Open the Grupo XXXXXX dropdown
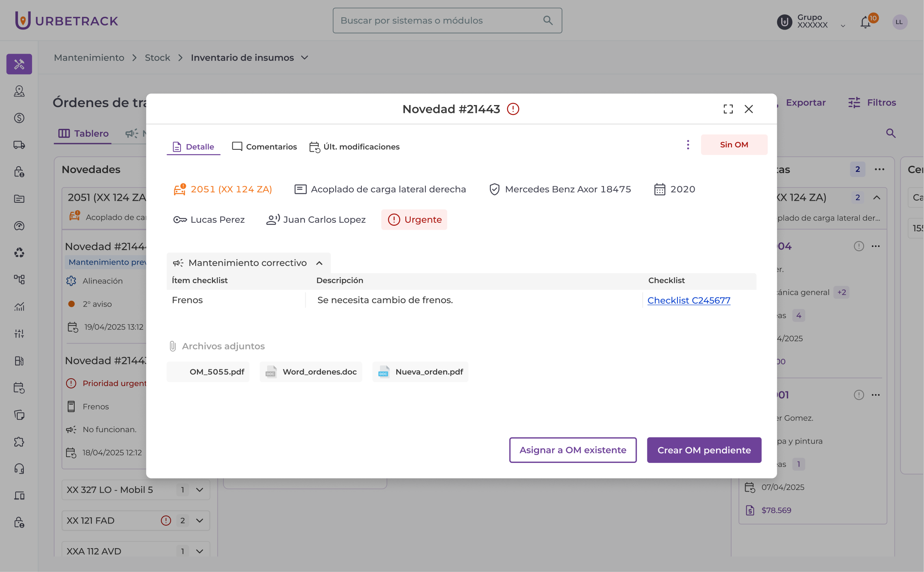Screen dimensions: 924x572 (843, 25)
